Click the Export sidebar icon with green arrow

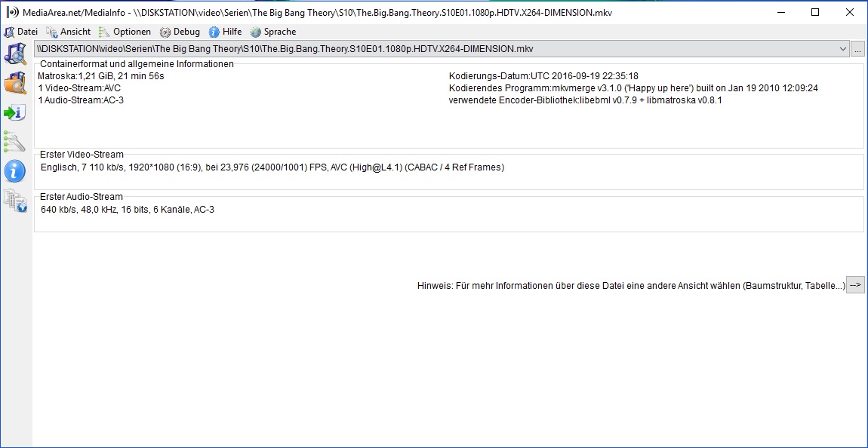pyautogui.click(x=15, y=112)
